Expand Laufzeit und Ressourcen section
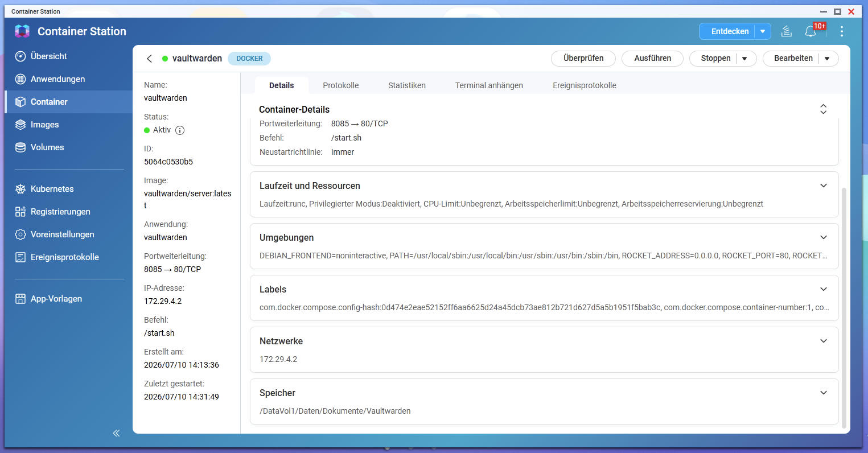 (824, 186)
